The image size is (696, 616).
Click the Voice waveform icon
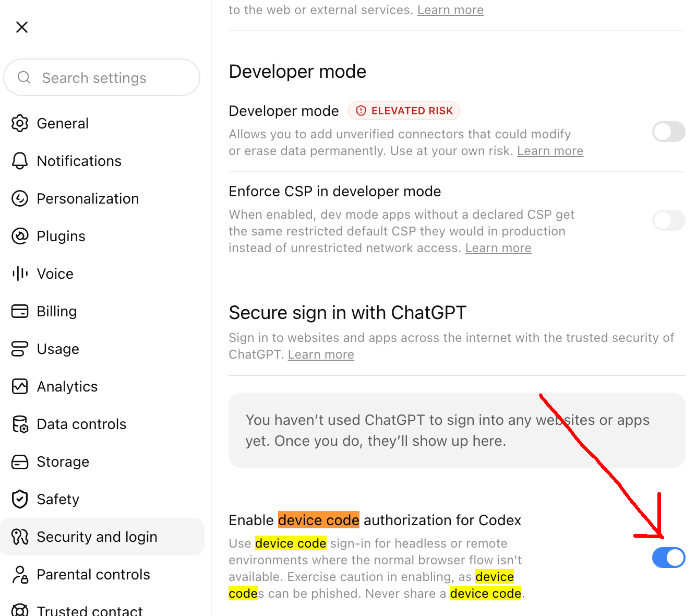[20, 274]
